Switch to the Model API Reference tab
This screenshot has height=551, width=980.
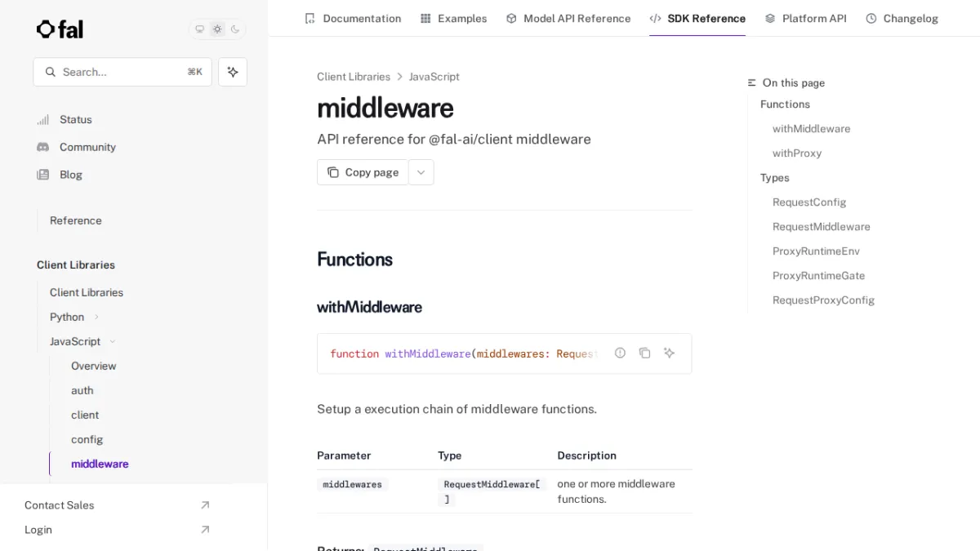pos(568,18)
